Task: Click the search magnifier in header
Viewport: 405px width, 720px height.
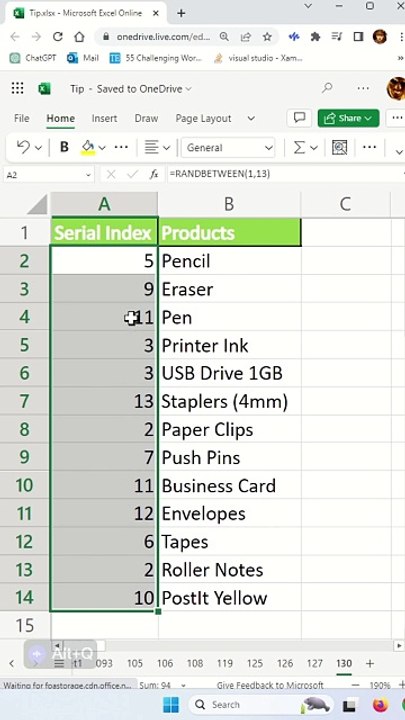Action: [x=327, y=88]
